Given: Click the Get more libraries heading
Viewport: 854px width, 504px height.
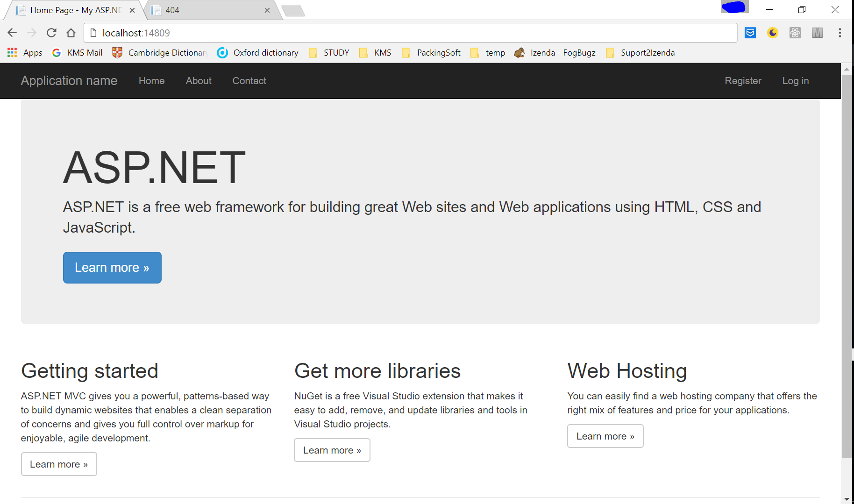Looking at the screenshot, I should pos(377,371).
